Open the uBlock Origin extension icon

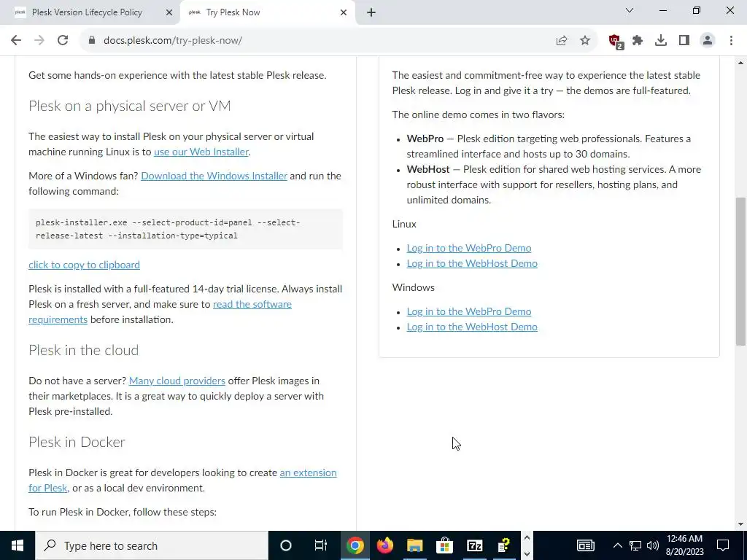pyautogui.click(x=616, y=42)
